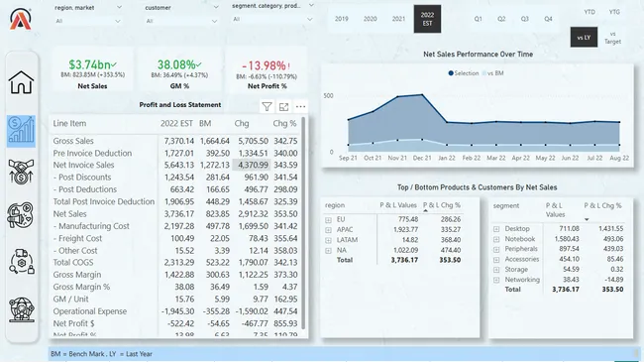The width and height of the screenshot is (644, 362).
Task: Click the Chg % column header in P&L
Action: (x=284, y=123)
